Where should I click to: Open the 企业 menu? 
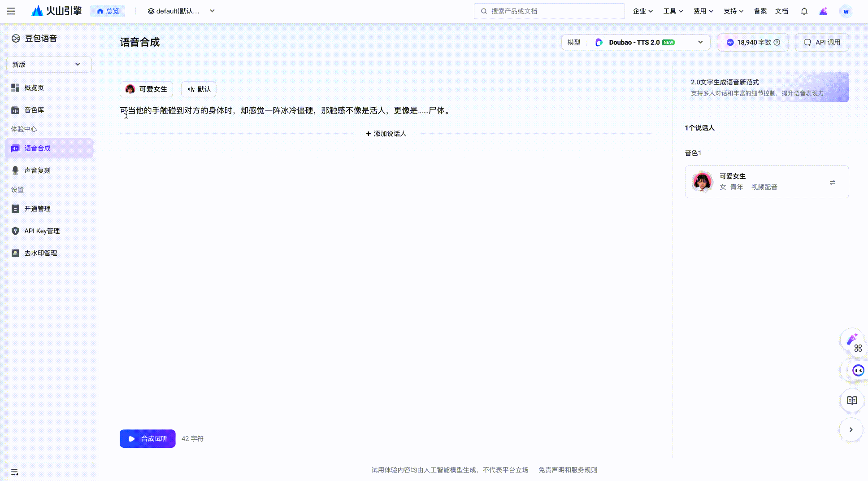point(642,11)
